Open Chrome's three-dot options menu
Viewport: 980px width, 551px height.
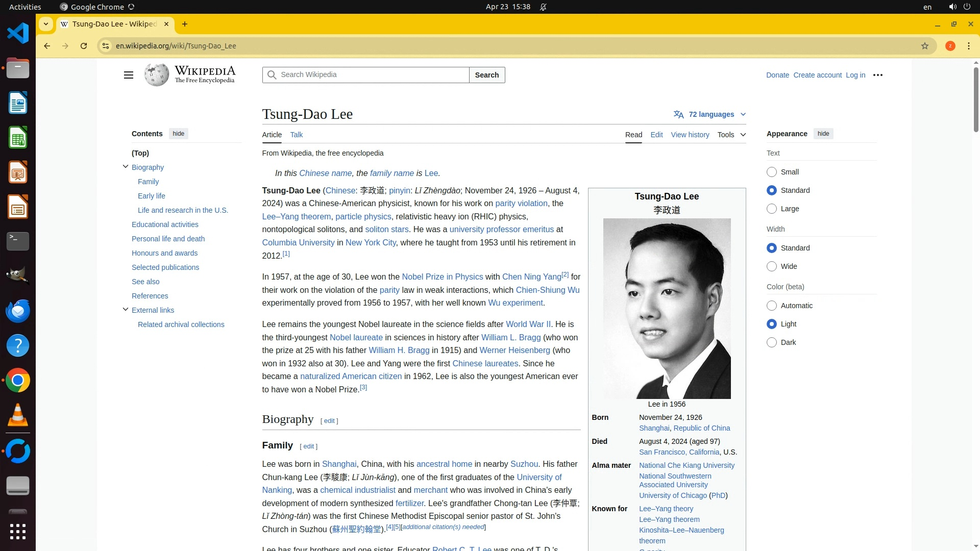[968, 46]
